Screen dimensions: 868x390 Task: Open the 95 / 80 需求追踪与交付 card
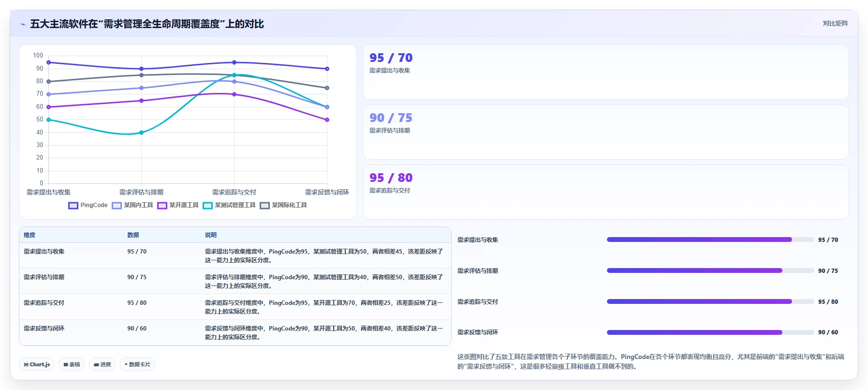605,192
